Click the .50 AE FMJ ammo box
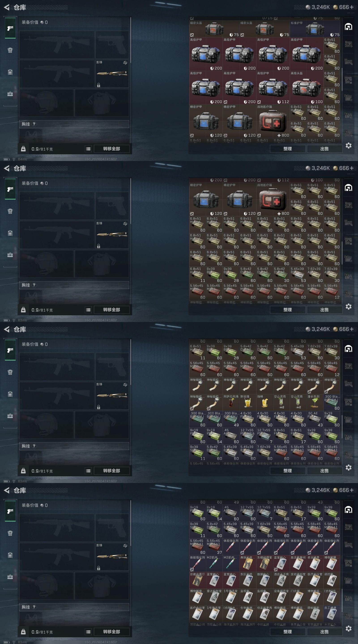 315,419
